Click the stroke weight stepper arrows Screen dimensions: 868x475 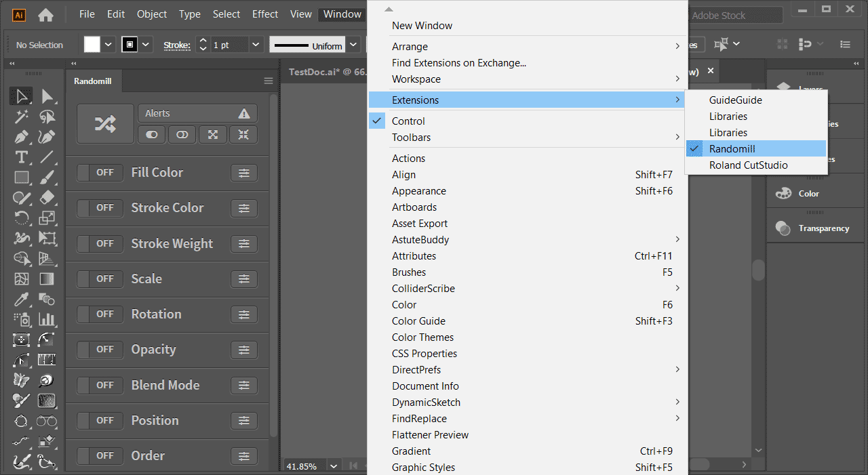203,45
